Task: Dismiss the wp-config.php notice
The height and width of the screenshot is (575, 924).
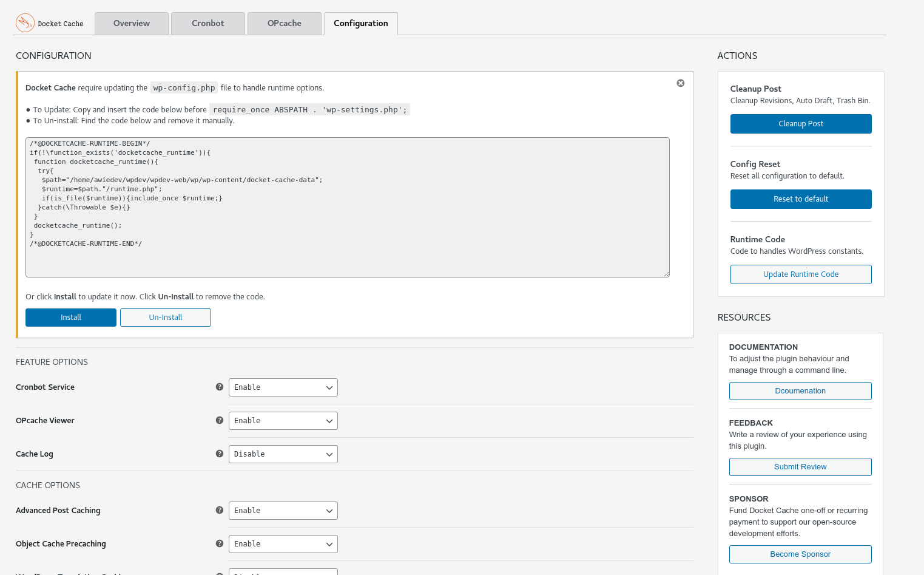Action: 680,83
